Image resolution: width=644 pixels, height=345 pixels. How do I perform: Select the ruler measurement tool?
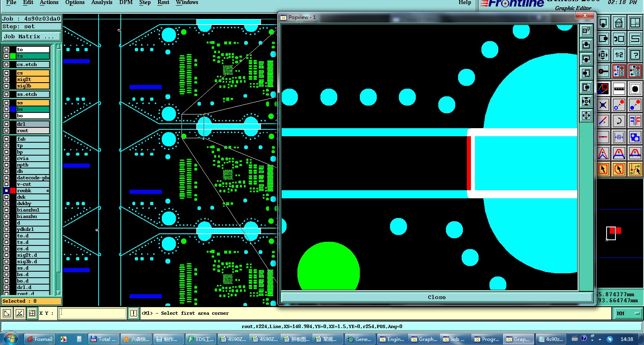(x=619, y=89)
